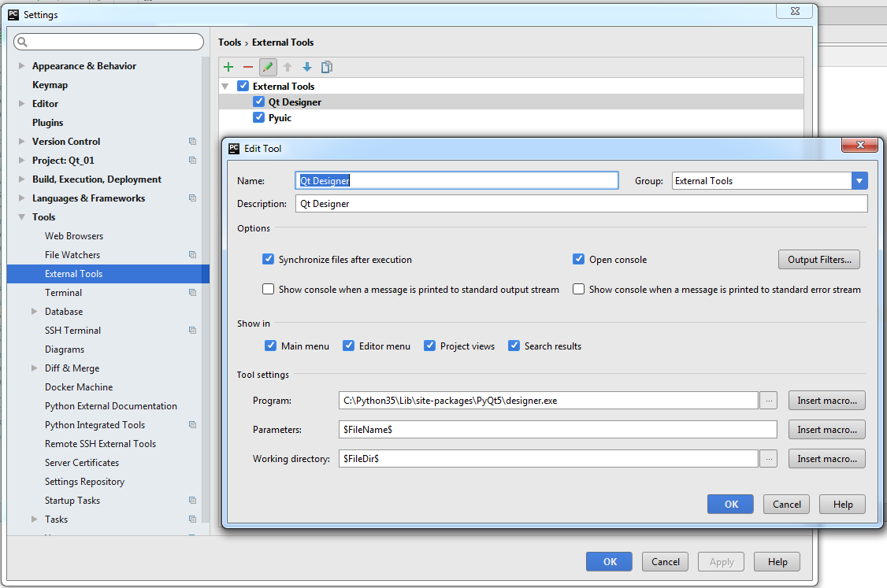Viewport: 887px width, 588px height.
Task: Click the search magnifier icon in Settings
Action: pyautogui.click(x=23, y=42)
